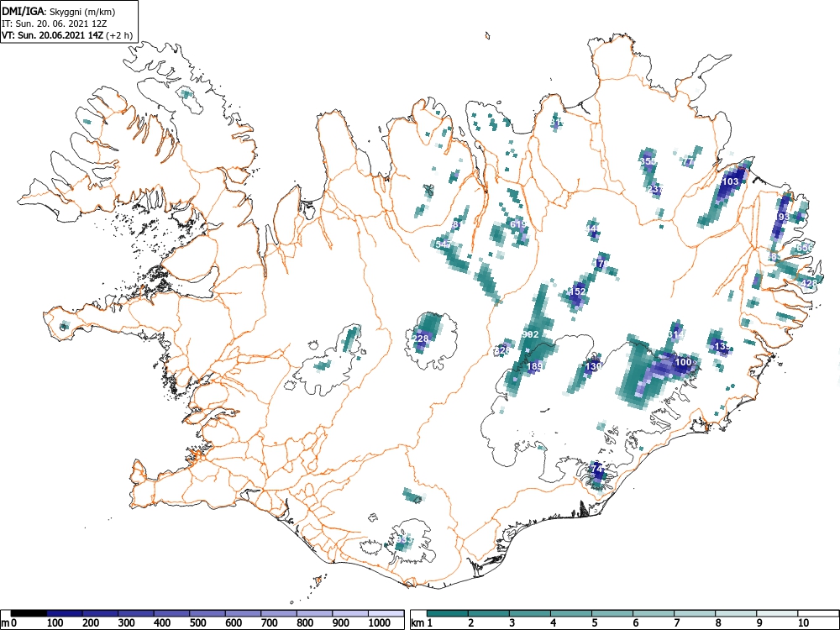Click the 3–4 km legend color swatch
Image resolution: width=840 pixels, height=630 pixels.
pyautogui.click(x=530, y=613)
